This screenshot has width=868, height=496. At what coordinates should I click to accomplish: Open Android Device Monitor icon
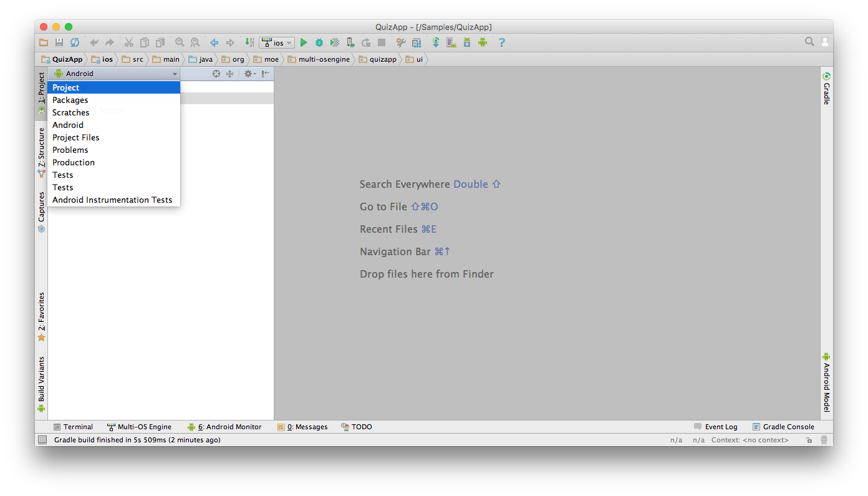[483, 42]
